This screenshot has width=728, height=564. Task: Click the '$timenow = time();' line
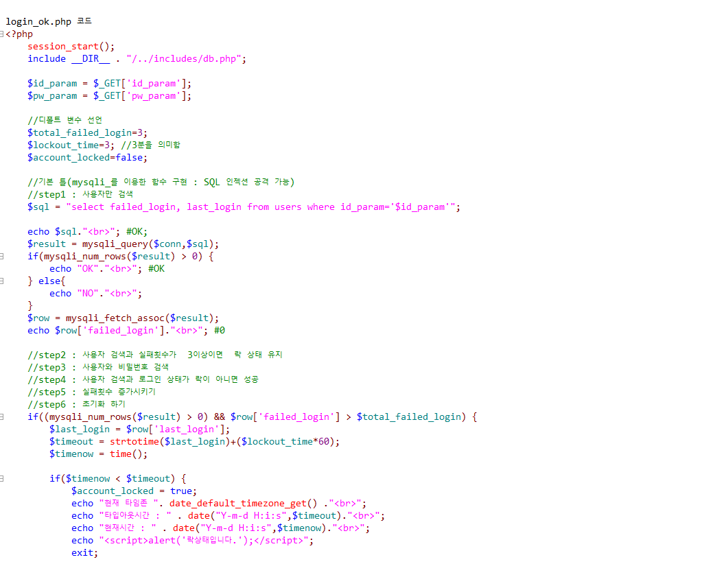(98, 454)
